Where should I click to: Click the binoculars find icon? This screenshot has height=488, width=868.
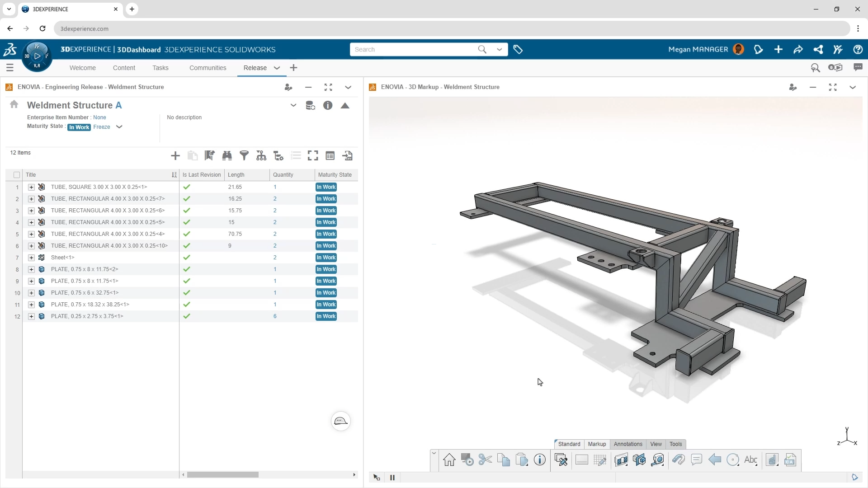tap(227, 156)
